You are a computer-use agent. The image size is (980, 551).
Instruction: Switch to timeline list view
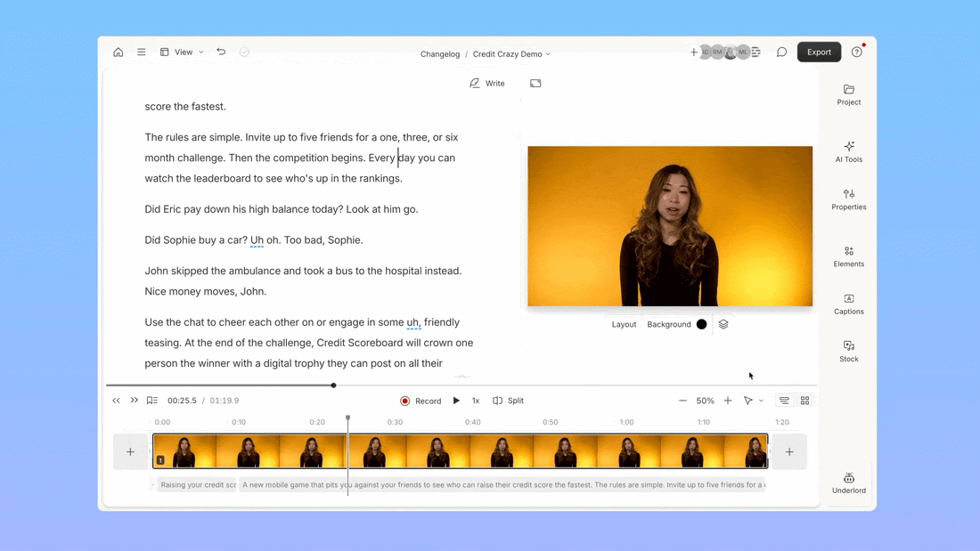(x=784, y=401)
